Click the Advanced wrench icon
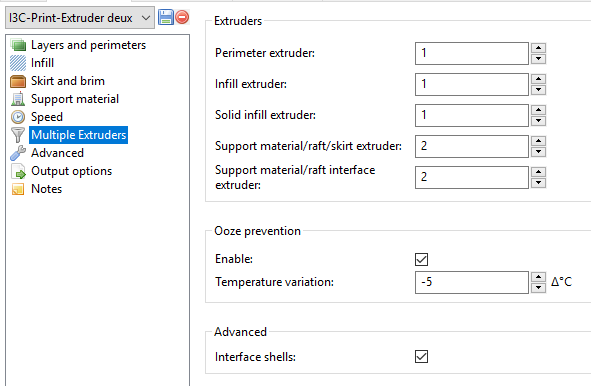 coord(18,153)
